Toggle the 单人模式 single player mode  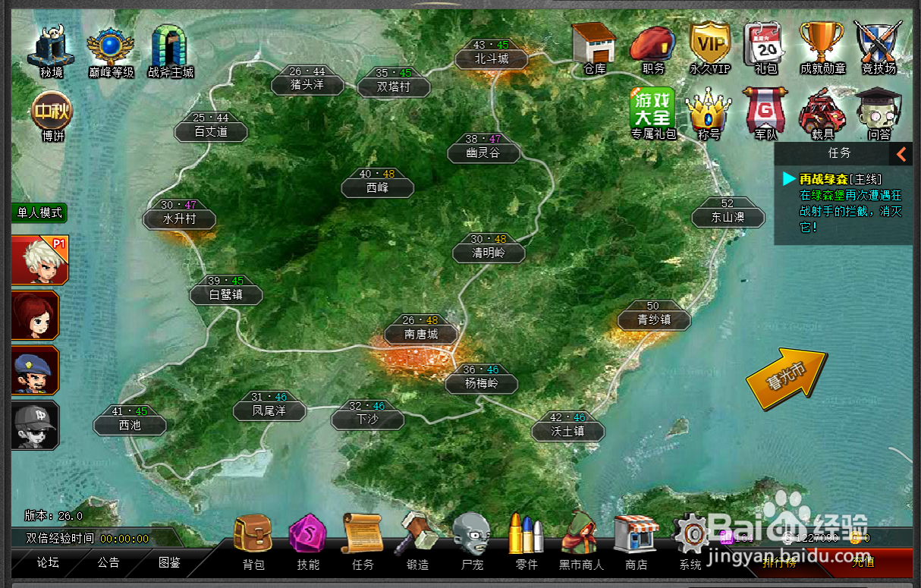coord(40,213)
